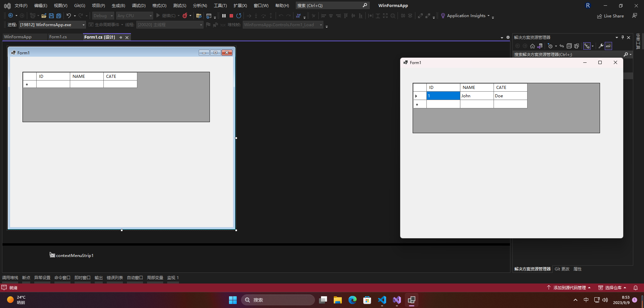Open the 调试(D) menu

click(139, 6)
